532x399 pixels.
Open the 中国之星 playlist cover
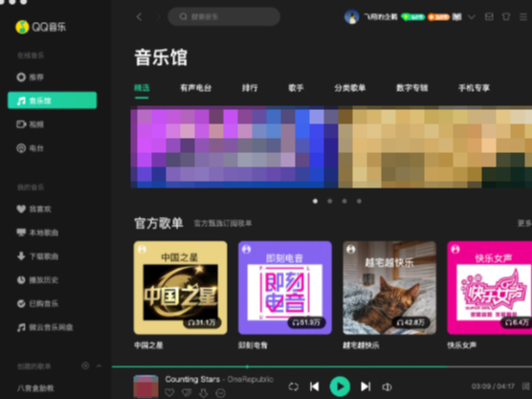pos(181,288)
